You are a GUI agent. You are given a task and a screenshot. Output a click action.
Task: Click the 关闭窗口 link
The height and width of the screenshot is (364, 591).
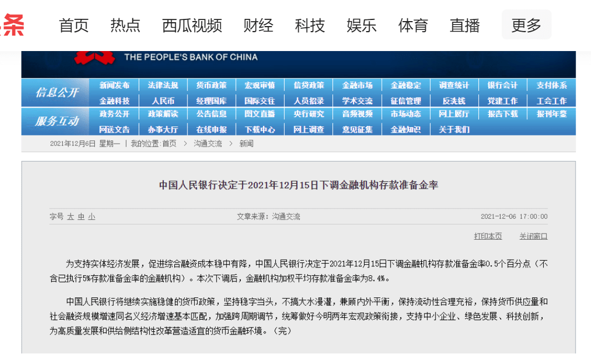533,236
